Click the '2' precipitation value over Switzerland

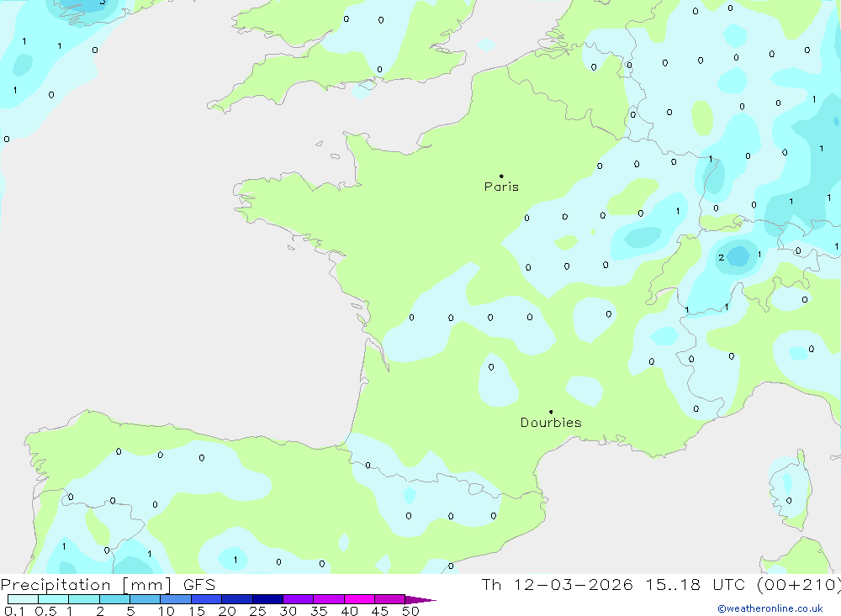point(722,257)
